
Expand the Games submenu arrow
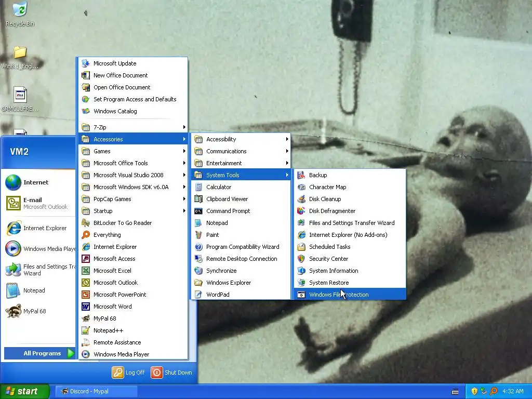[184, 151]
